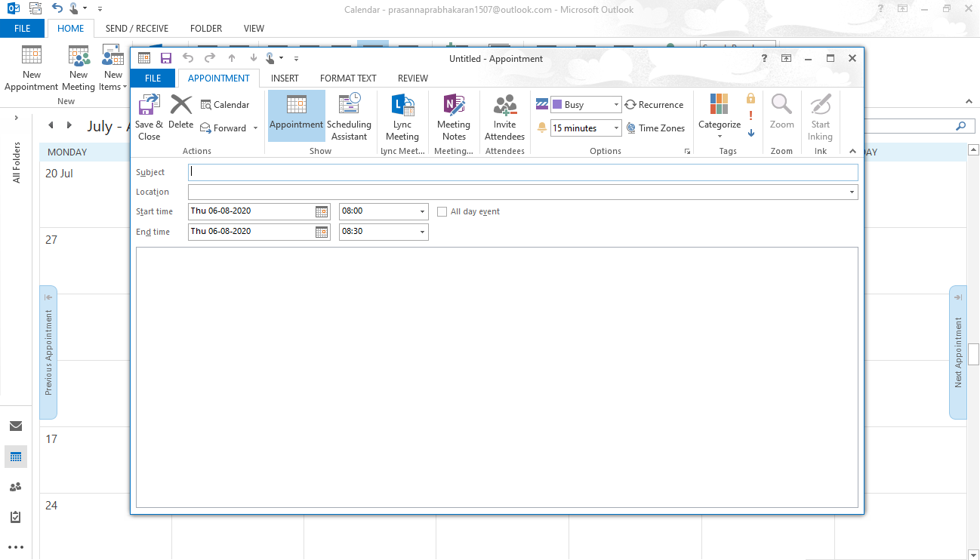Activate Start Inking
Image resolution: width=980 pixels, height=560 pixels.
coord(820,117)
